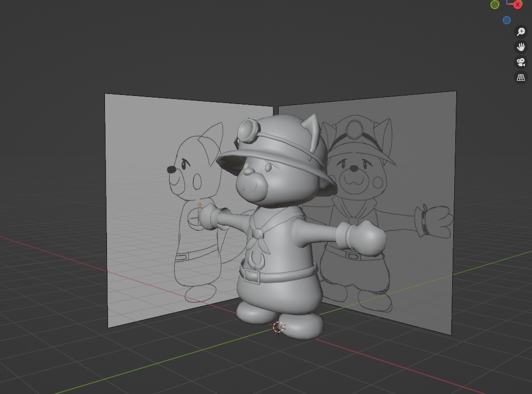Click the magnifier zoom view button
Image resolution: width=532 pixels, height=394 pixels.
click(x=521, y=32)
